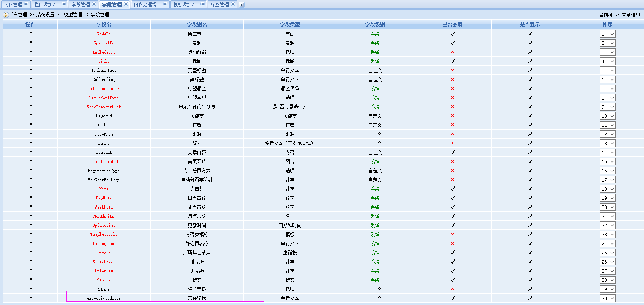Close the 模板添加 tab
Viewport: 644px width, 305px height.
[202, 4]
